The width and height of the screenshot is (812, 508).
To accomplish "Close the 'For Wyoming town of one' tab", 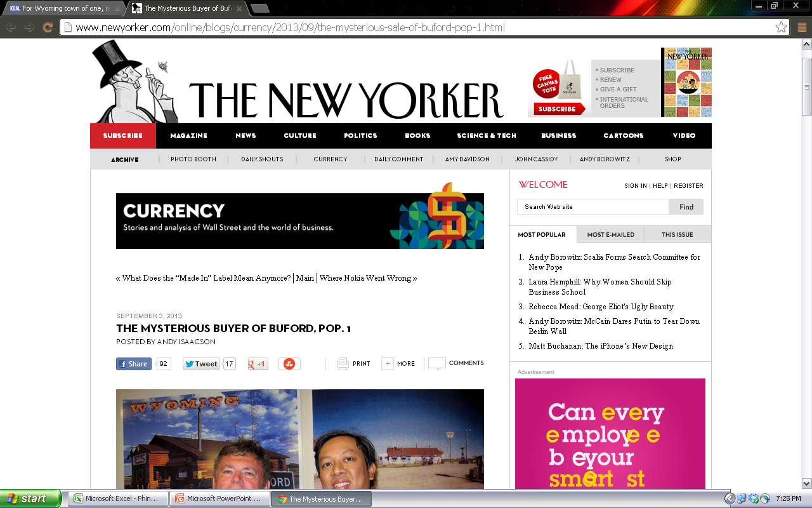I will (117, 9).
